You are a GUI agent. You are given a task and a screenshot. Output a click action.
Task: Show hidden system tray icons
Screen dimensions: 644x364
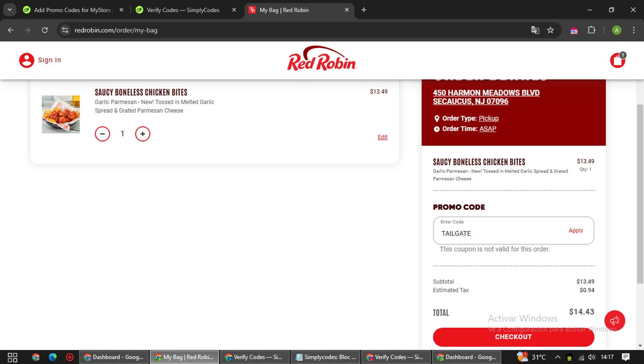[x=558, y=357]
